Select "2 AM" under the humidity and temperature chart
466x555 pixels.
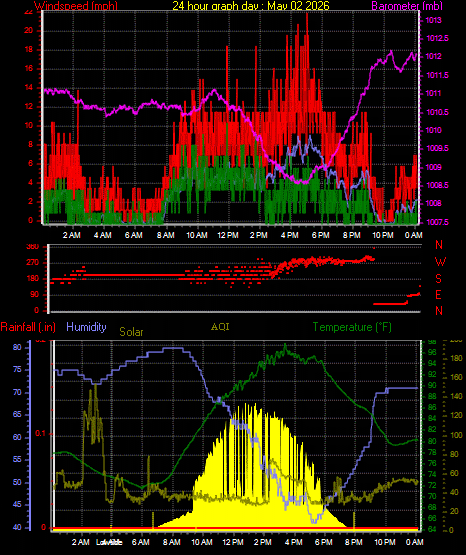point(81,542)
